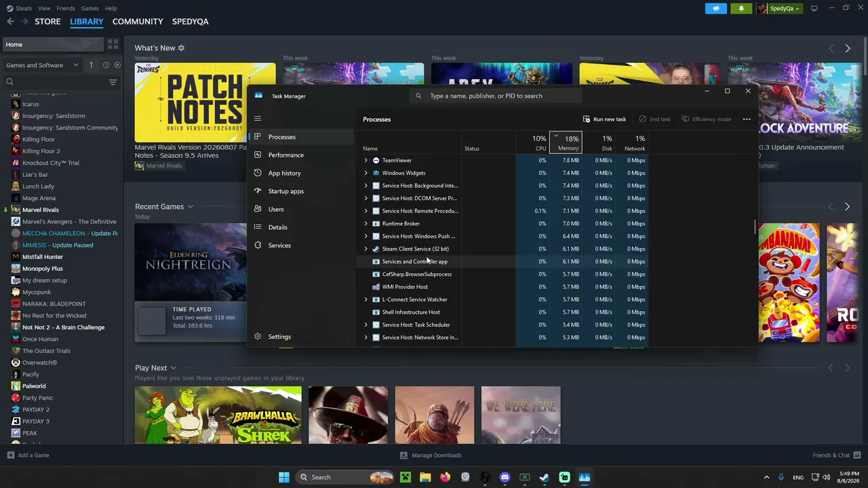Toggle the recent-activity clock filter in Steam library
868x488 pixels.
point(106,65)
